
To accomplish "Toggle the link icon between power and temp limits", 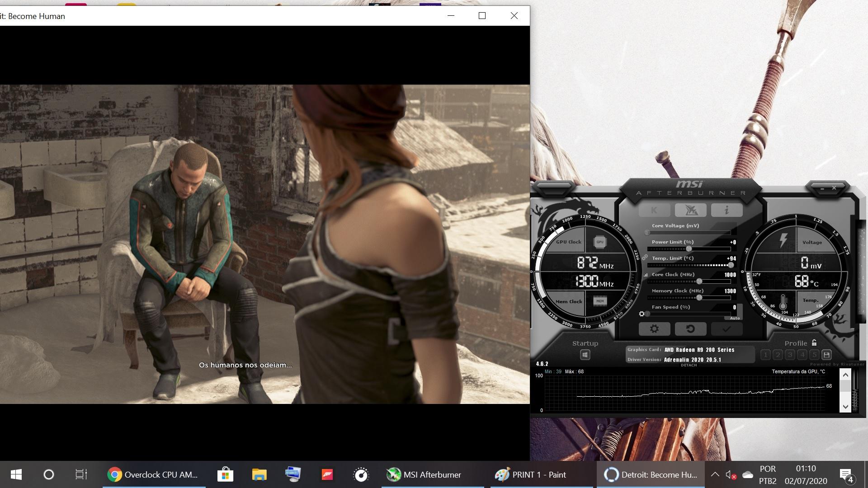I will (x=645, y=257).
